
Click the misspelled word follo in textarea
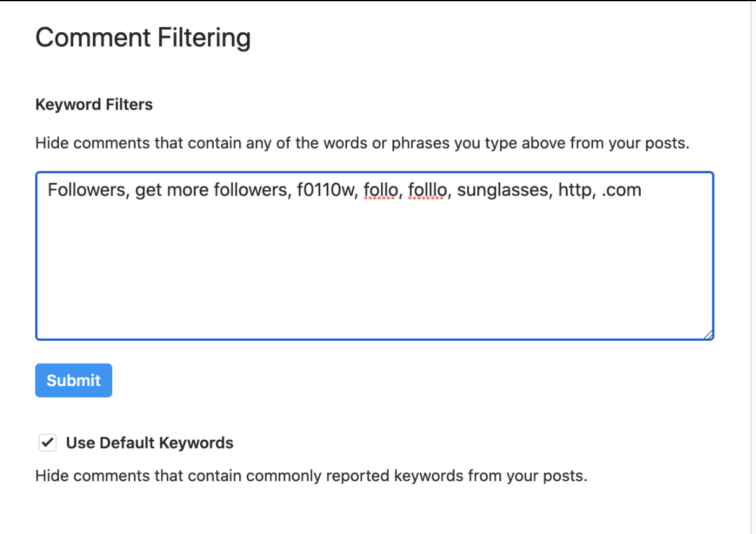pyautogui.click(x=380, y=190)
